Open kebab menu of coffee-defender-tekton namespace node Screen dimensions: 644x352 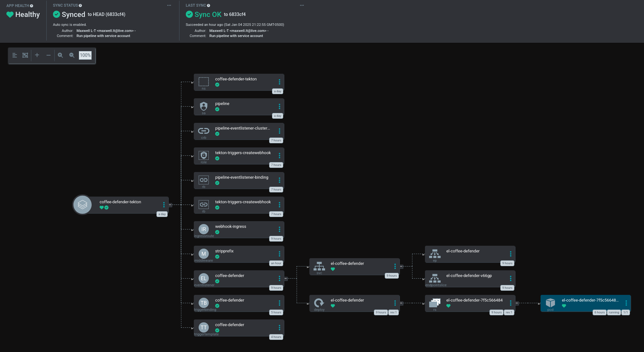[279, 82]
